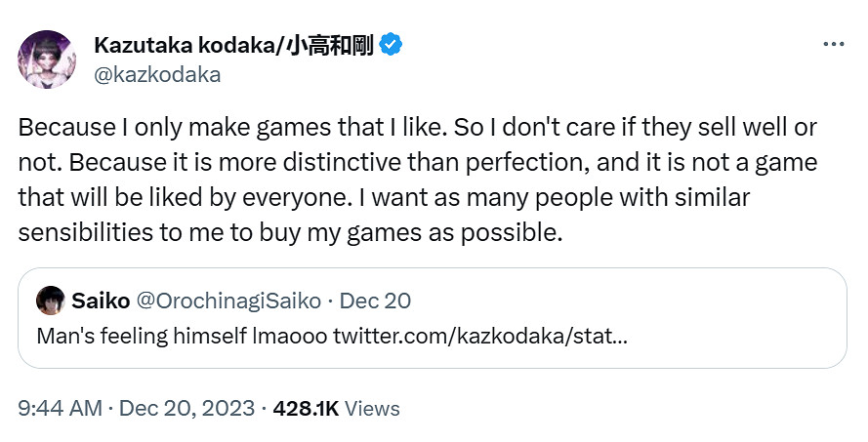
Task: Visit the @kazkodaka handle
Action: point(157,74)
